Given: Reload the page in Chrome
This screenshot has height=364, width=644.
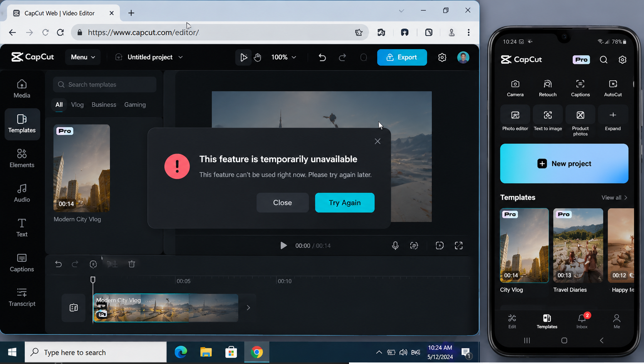Looking at the screenshot, I should [x=60, y=32].
